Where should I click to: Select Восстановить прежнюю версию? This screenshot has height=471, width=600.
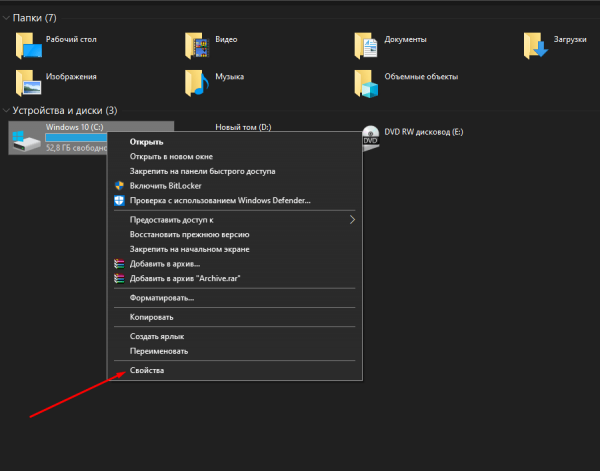(234, 235)
